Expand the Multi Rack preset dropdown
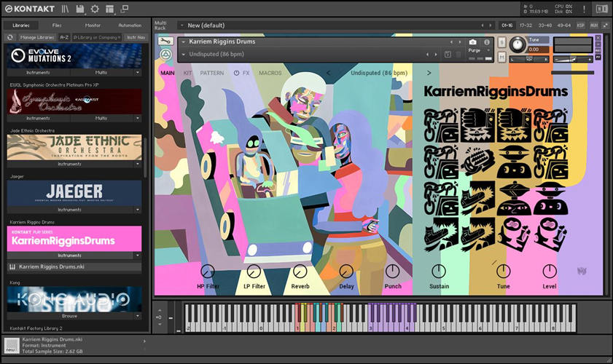 point(181,25)
